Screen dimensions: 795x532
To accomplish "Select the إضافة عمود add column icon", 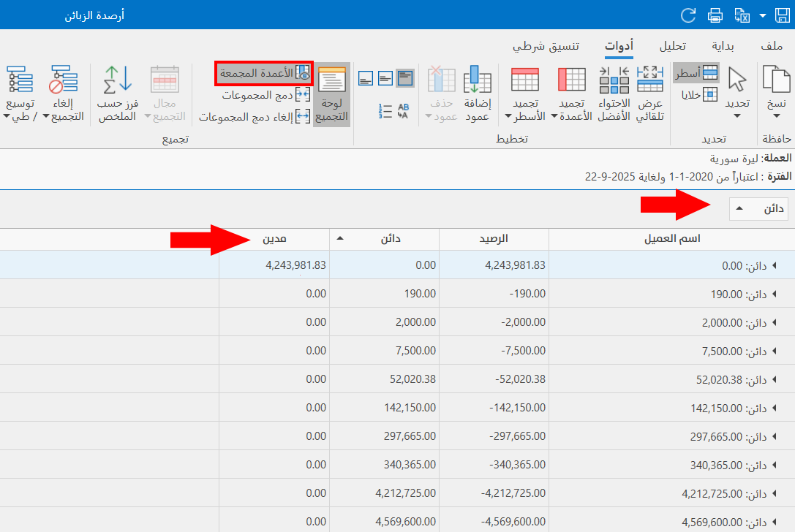I will tap(478, 88).
